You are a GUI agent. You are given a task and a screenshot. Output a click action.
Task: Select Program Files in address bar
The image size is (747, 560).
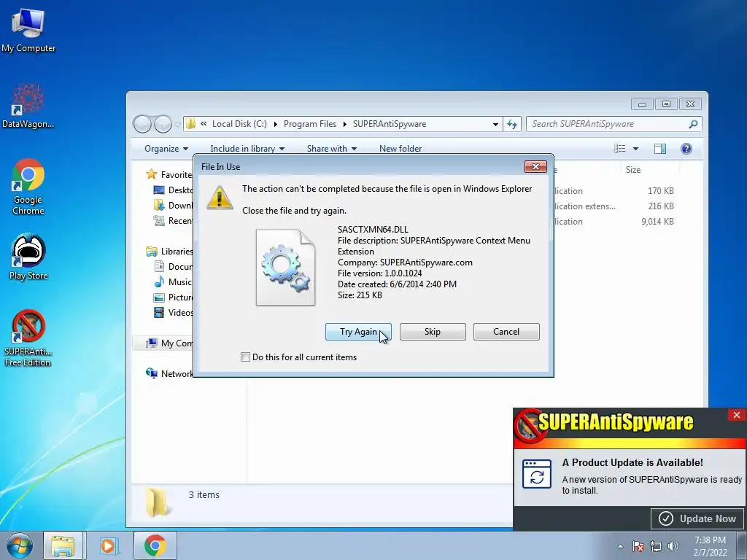pos(309,124)
